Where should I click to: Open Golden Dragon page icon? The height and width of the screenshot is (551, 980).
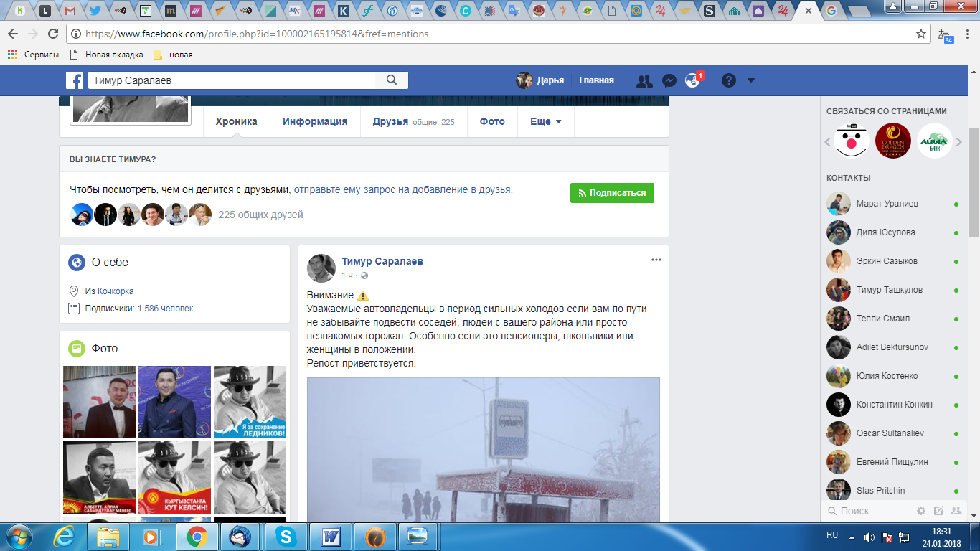(892, 141)
